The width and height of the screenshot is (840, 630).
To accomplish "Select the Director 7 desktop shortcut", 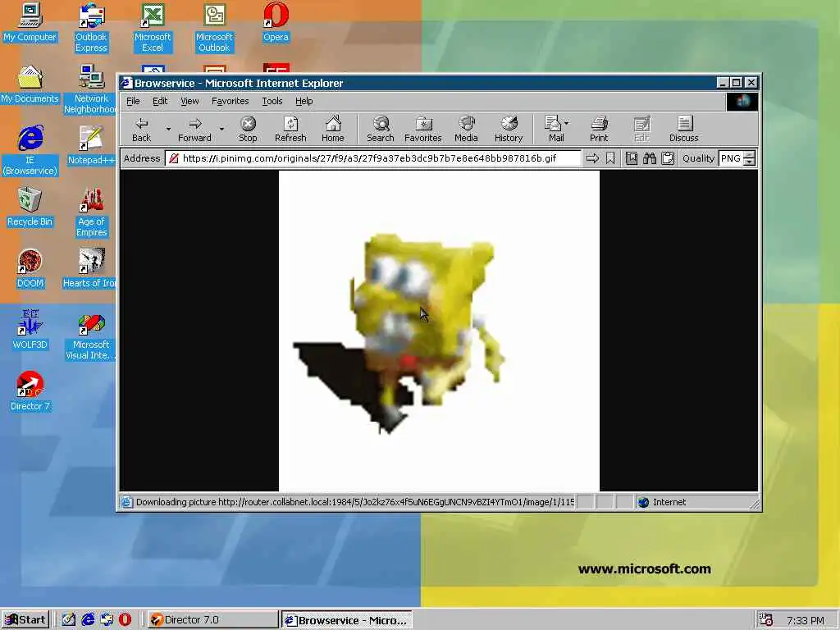I will pos(30,392).
